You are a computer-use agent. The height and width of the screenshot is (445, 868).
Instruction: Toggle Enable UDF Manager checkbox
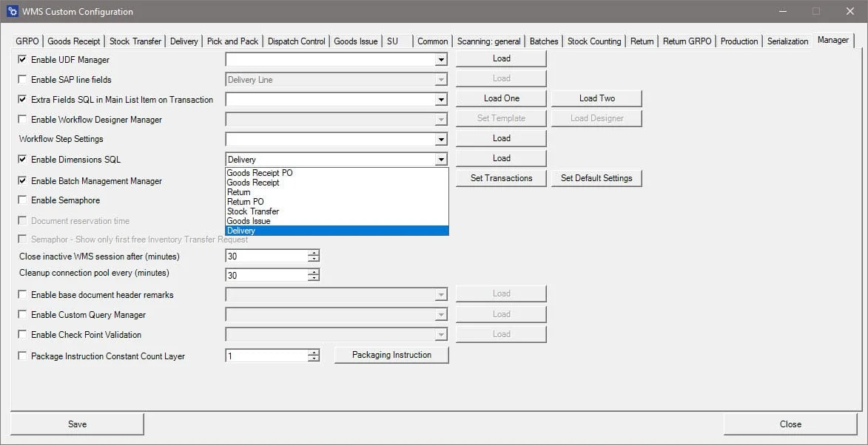click(23, 59)
